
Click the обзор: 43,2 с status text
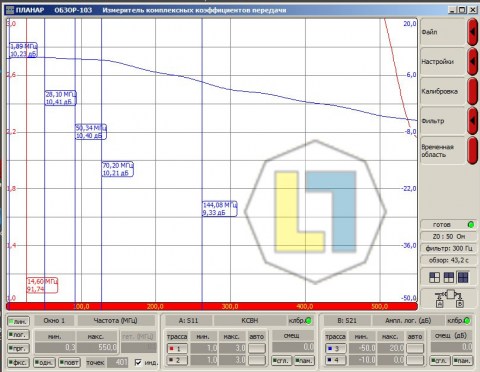[x=449, y=260]
